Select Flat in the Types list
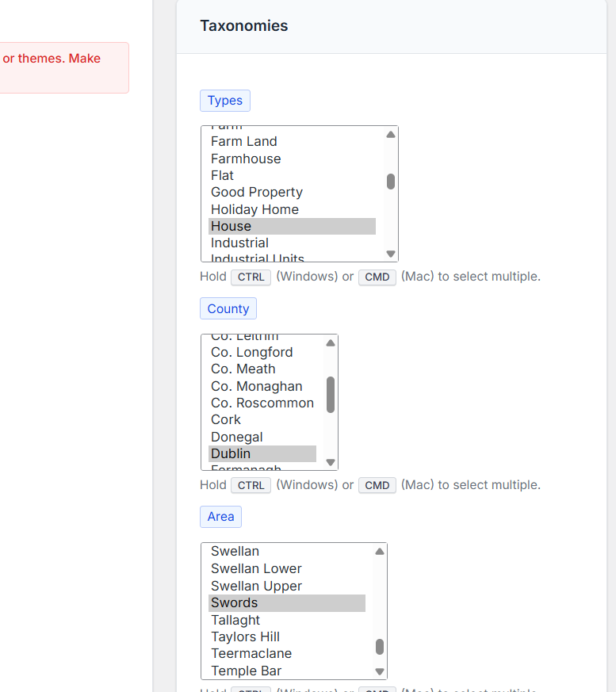 coord(223,175)
